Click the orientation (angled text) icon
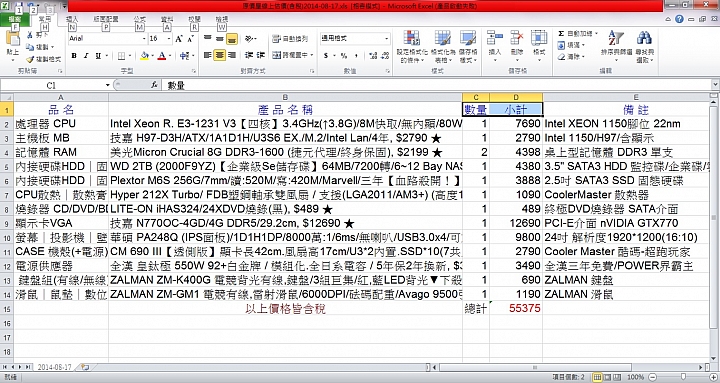Viewport: 720px width, 383px height. pos(248,39)
